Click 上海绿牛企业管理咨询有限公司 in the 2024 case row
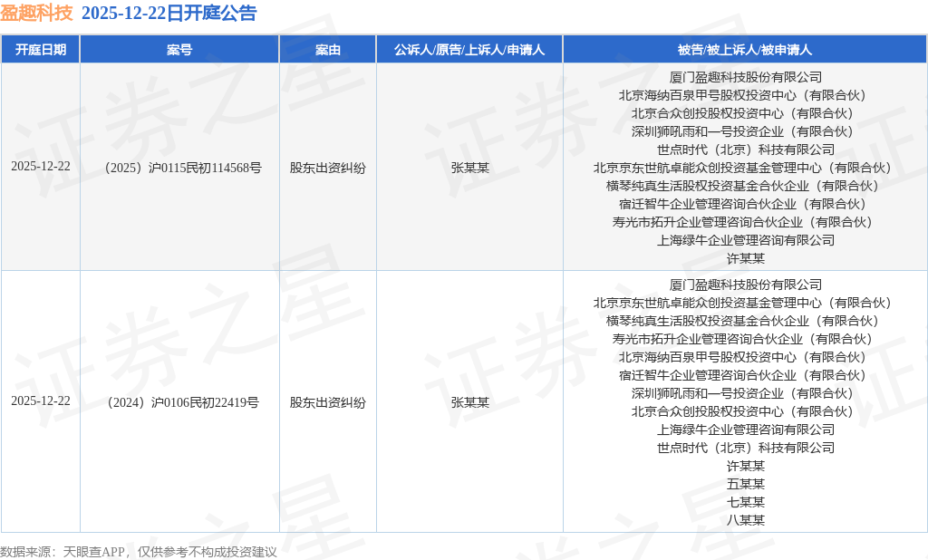Screen dimensions: 928x560 click(745, 430)
